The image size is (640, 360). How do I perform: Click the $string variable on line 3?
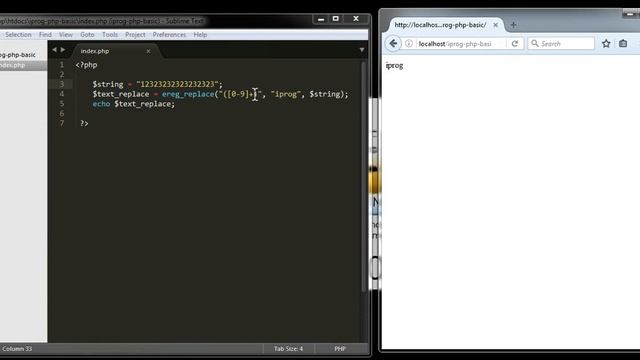(x=108, y=84)
